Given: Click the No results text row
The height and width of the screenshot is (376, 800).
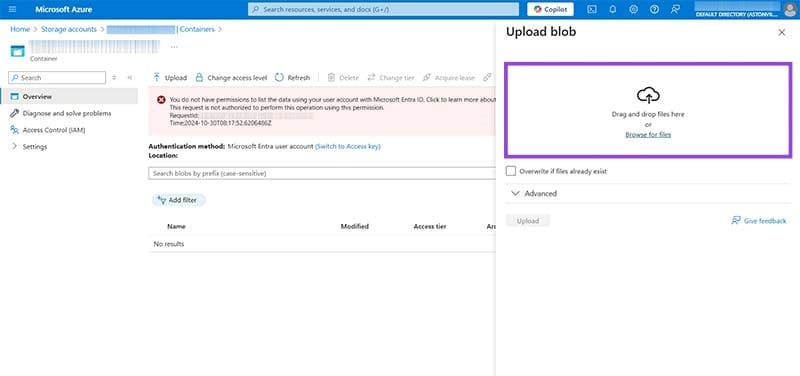Looking at the screenshot, I should (169, 244).
